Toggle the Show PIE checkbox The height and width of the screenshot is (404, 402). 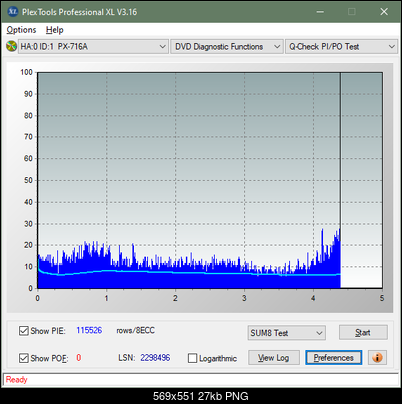pos(24,331)
